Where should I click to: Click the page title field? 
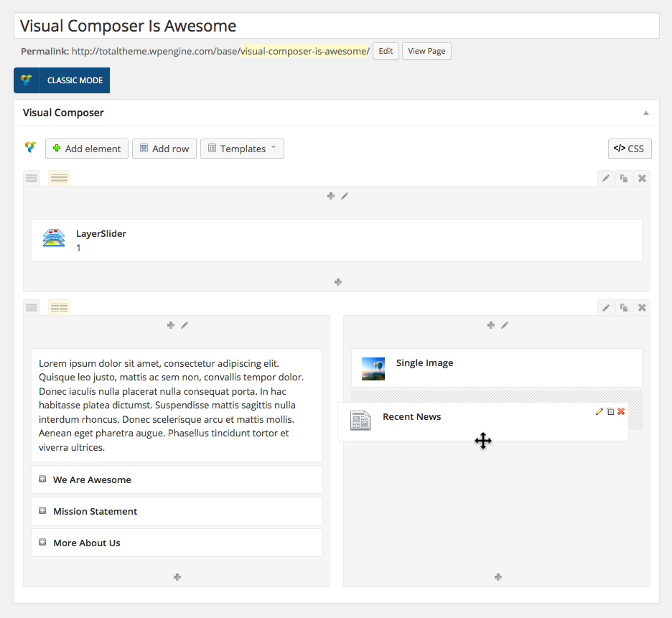[x=337, y=26]
